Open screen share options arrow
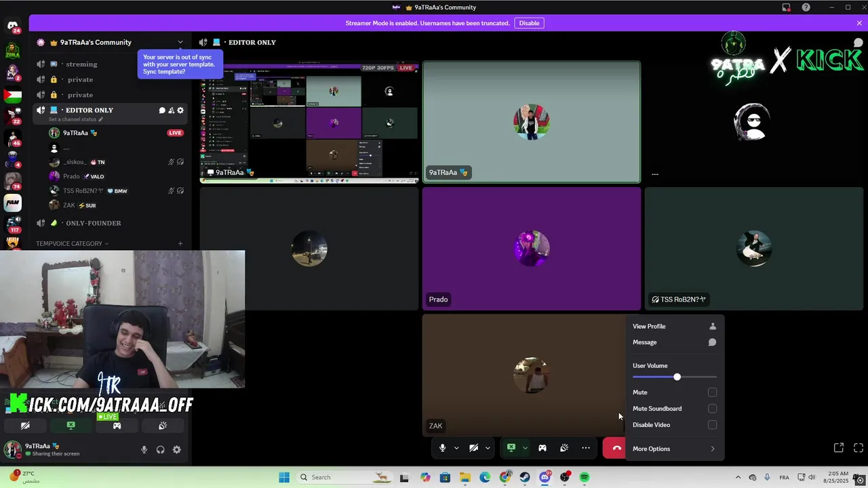This screenshot has height=488, width=868. [525, 448]
